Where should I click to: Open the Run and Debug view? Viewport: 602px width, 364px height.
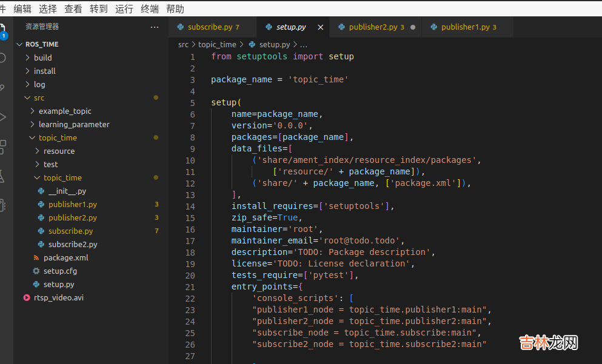click(2, 117)
